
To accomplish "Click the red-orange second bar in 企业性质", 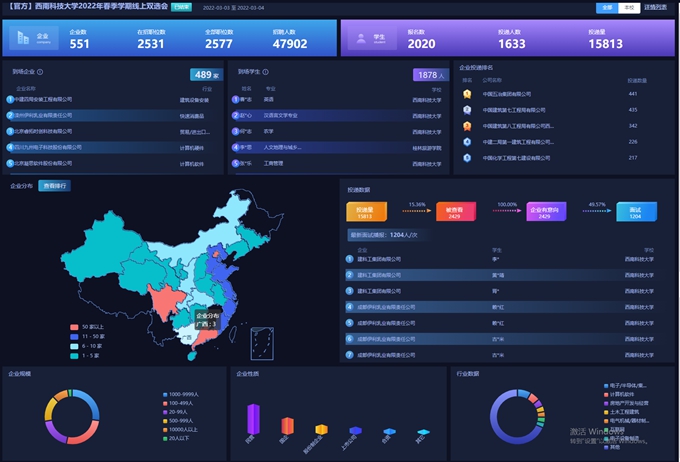I will pyautogui.click(x=288, y=426).
